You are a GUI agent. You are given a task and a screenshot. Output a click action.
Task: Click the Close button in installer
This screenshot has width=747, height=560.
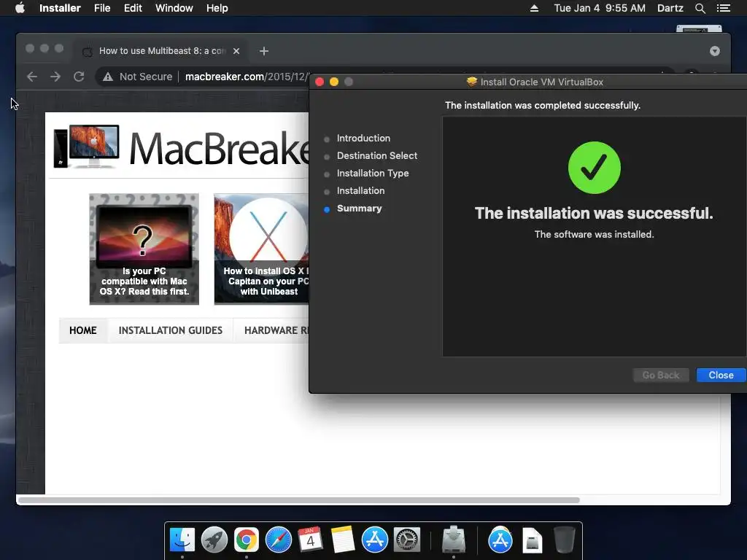click(721, 376)
